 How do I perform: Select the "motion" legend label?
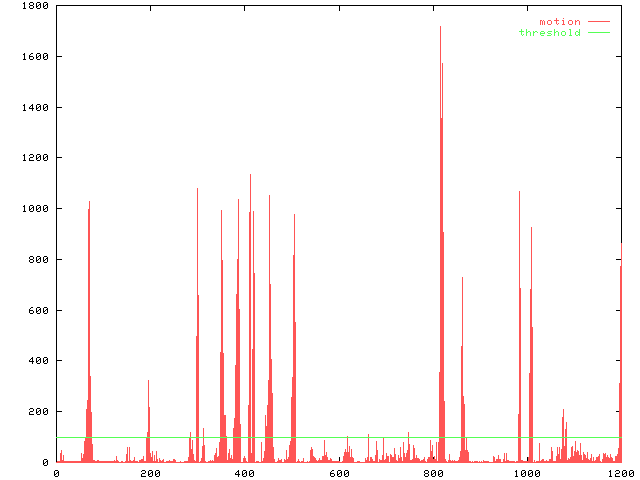point(559,21)
